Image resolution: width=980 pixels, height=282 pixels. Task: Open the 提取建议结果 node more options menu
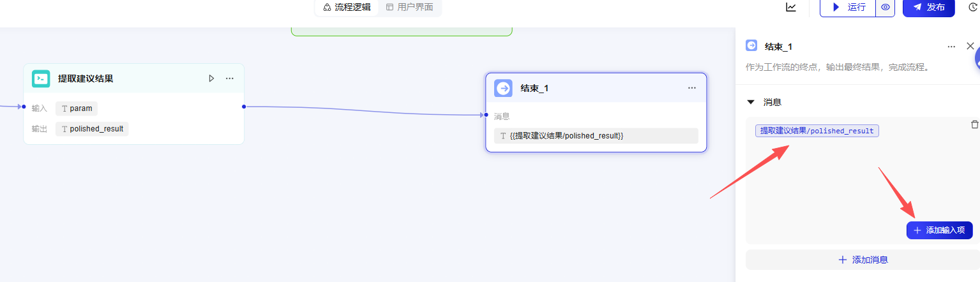pyautogui.click(x=230, y=78)
